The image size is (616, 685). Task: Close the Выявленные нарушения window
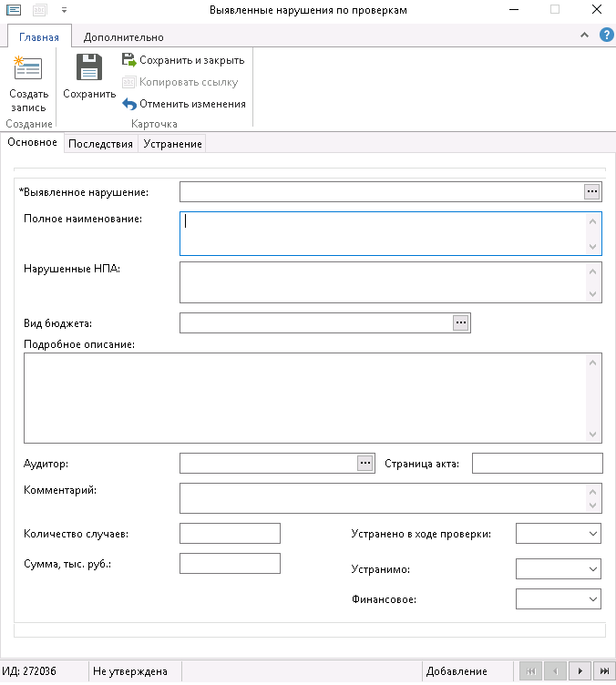597,10
